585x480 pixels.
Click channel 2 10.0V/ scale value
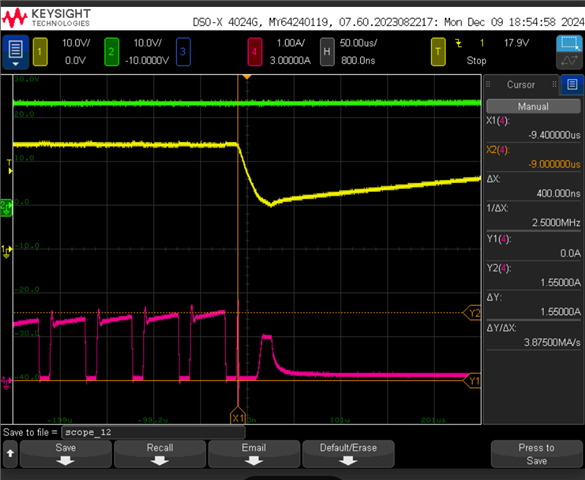(x=147, y=43)
